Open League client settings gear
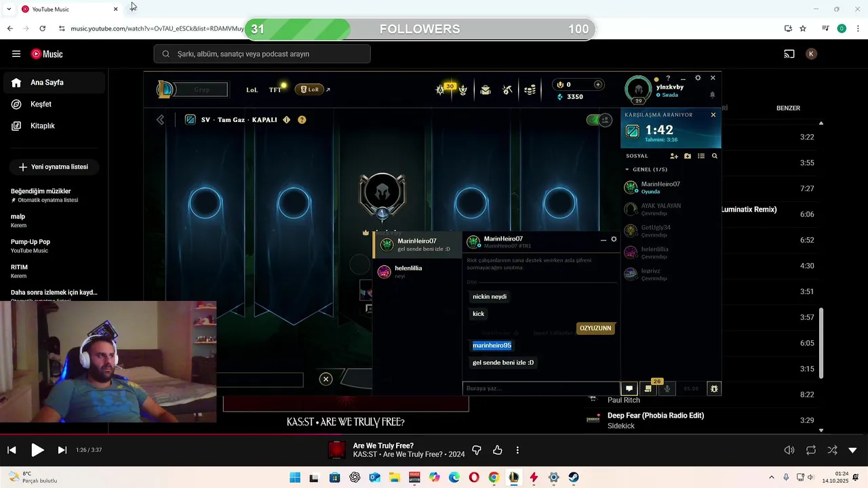Screen dimensions: 868x488 (698, 78)
